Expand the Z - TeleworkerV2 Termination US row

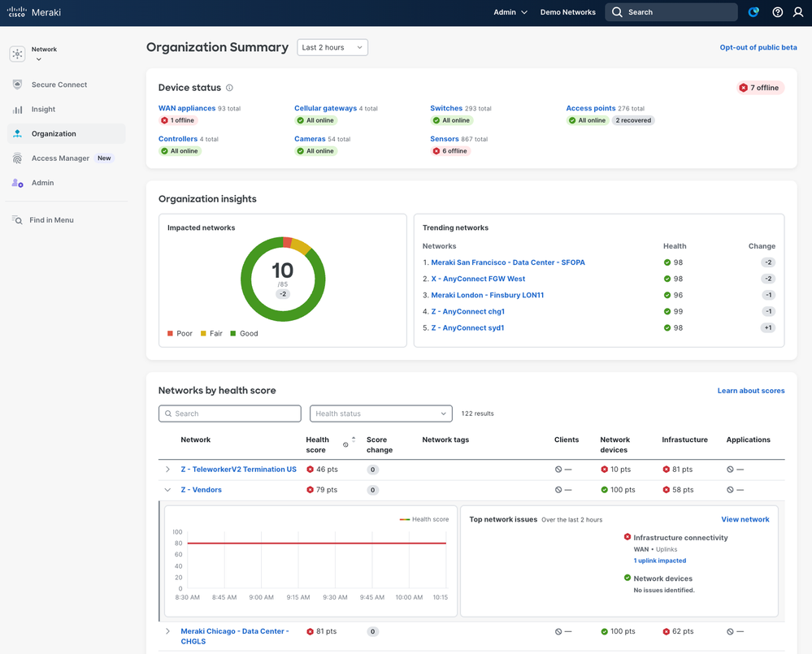[168, 470]
